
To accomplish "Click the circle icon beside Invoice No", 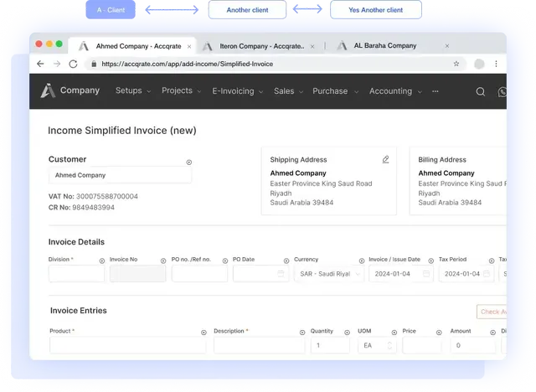I will (x=163, y=260).
